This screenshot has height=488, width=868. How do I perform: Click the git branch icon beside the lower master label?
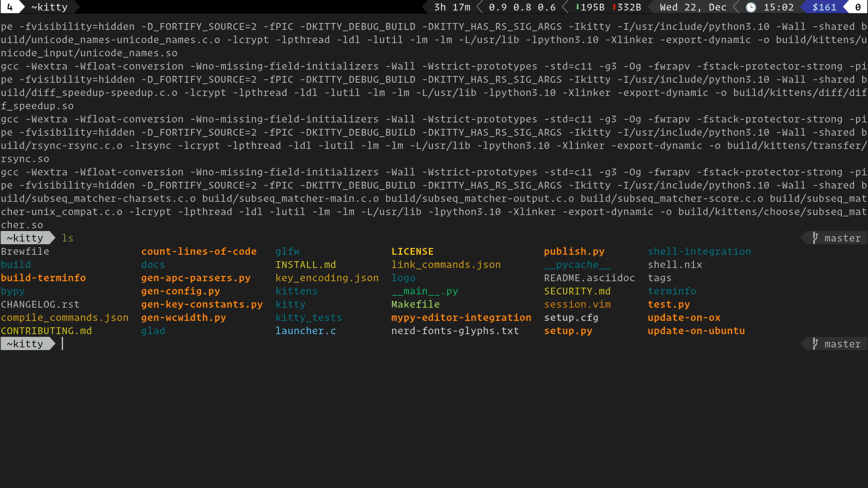tap(815, 344)
